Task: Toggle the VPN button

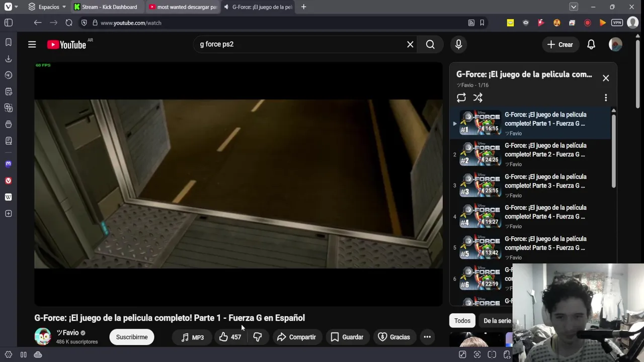Action: coord(617,23)
